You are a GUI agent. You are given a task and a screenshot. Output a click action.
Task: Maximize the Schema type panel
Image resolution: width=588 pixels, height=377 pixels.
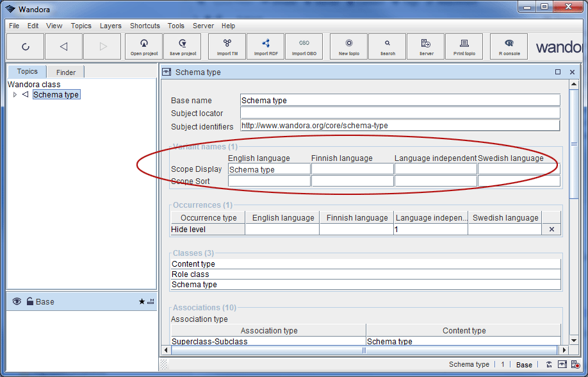(x=558, y=72)
